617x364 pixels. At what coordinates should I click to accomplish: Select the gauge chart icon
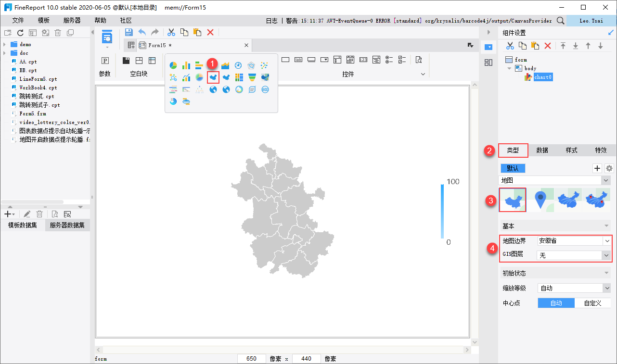(238, 65)
